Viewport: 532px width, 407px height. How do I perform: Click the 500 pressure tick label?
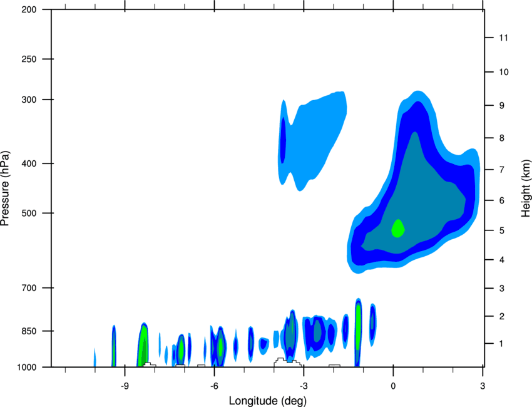(x=29, y=213)
